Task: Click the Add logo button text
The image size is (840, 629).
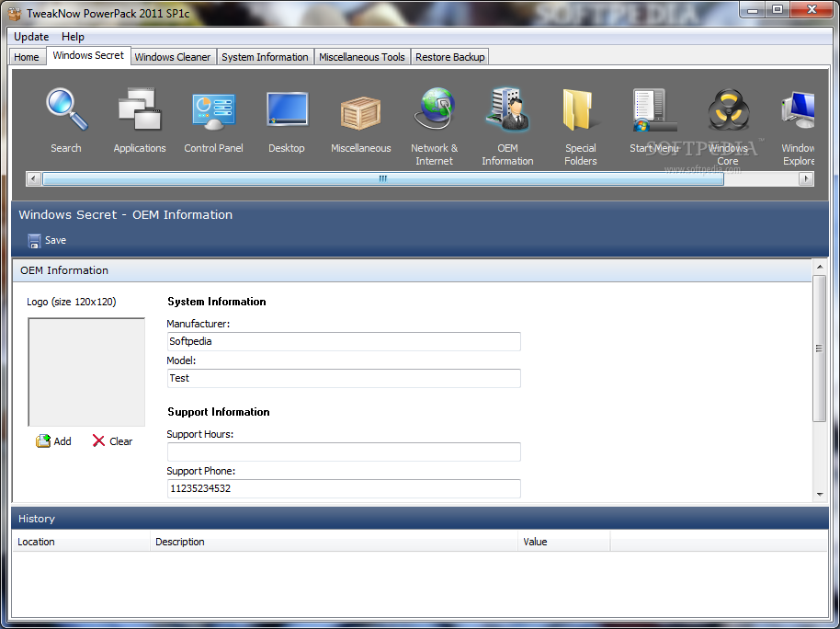Action: coord(62,441)
